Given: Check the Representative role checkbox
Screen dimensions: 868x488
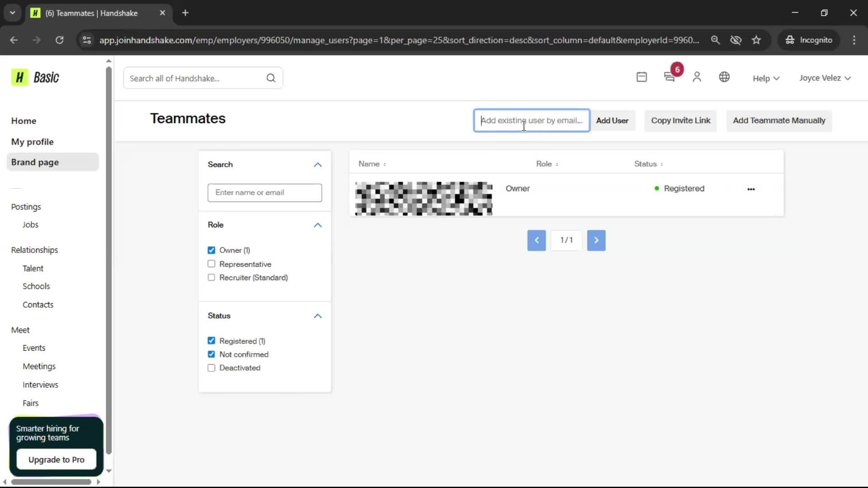Looking at the screenshot, I should 212,264.
